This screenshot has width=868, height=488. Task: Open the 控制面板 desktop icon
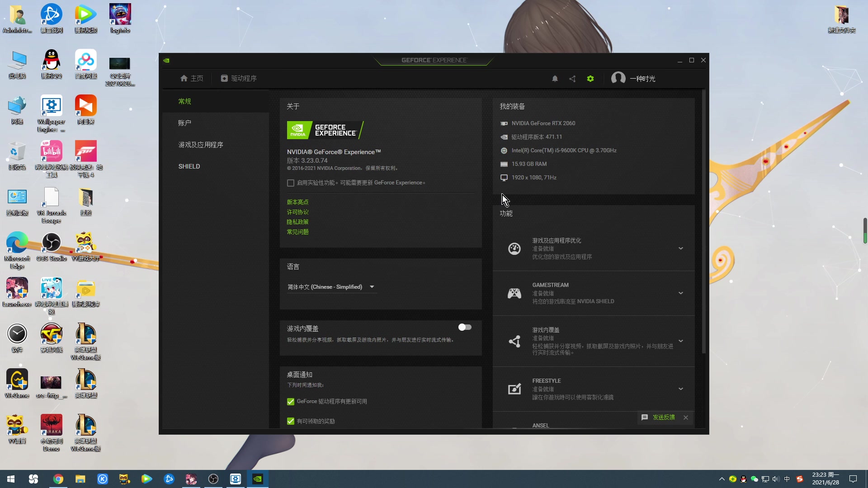tap(17, 201)
